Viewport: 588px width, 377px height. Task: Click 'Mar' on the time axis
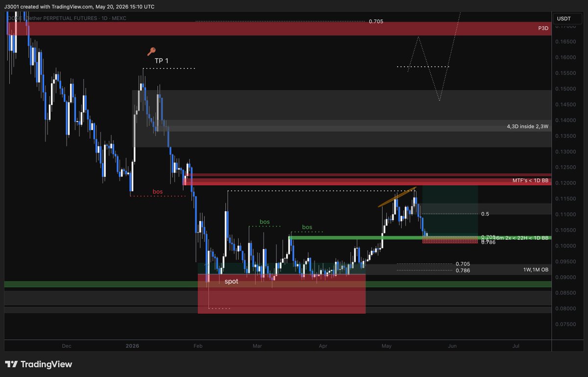(257, 346)
